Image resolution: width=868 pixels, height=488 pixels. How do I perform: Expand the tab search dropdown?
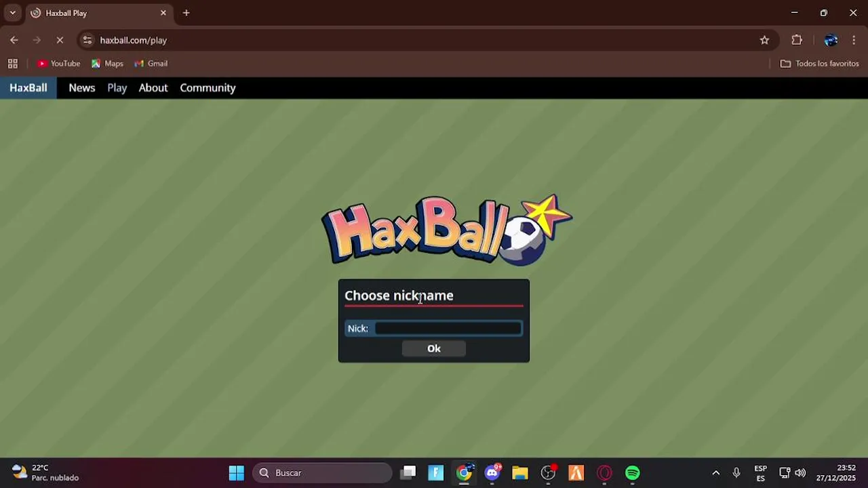12,13
